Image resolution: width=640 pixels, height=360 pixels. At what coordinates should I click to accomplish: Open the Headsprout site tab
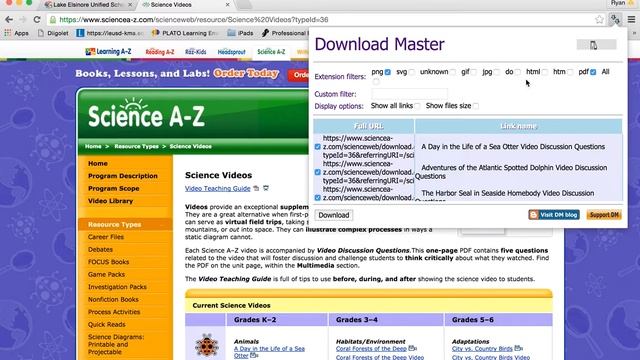tap(231, 52)
